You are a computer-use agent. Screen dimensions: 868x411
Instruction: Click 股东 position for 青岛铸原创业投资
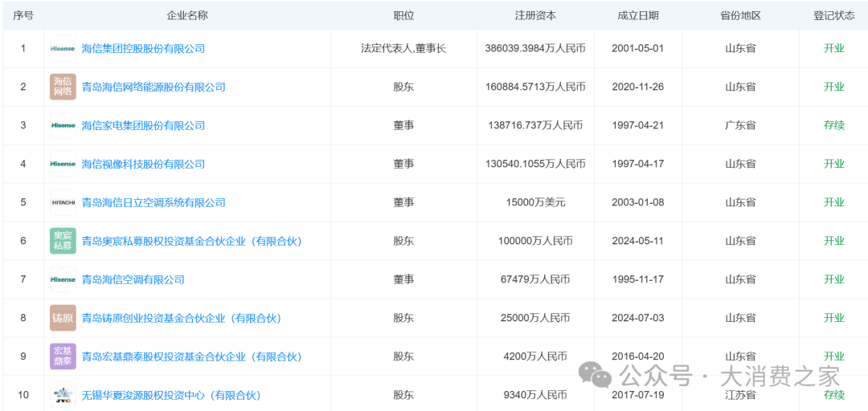click(x=403, y=318)
